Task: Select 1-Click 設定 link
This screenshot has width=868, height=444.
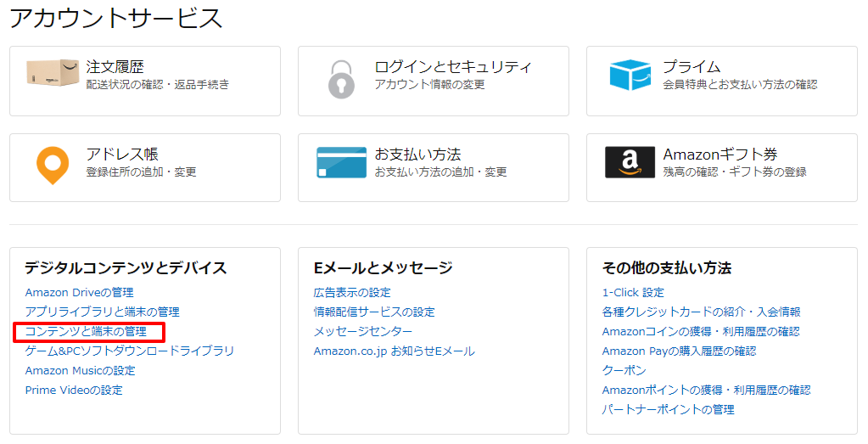Action: click(633, 292)
